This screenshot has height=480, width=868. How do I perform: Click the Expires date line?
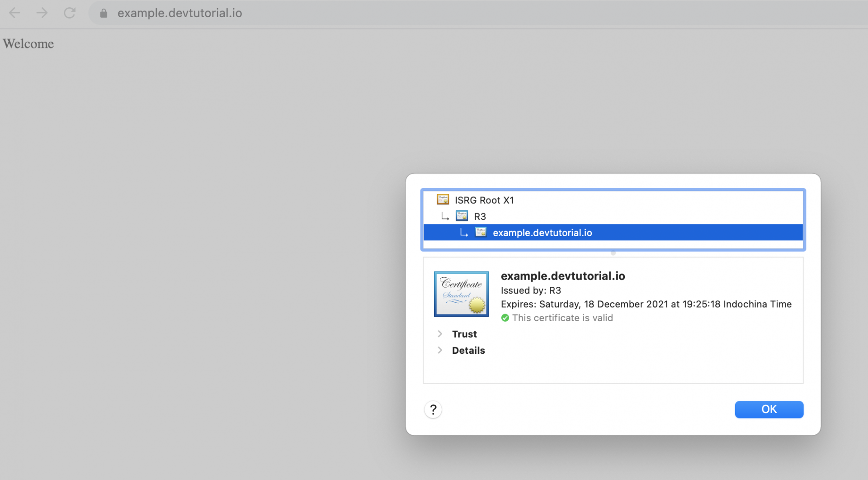coord(646,304)
